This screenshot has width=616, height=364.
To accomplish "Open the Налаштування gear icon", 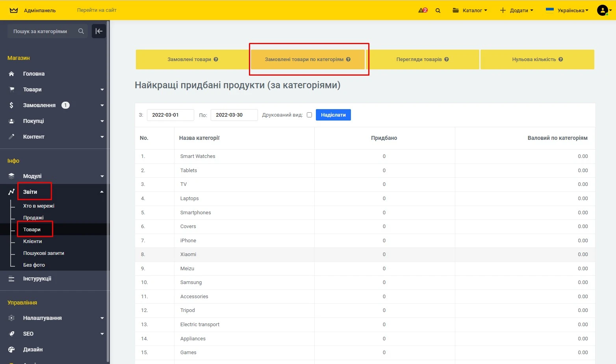I will point(11,318).
